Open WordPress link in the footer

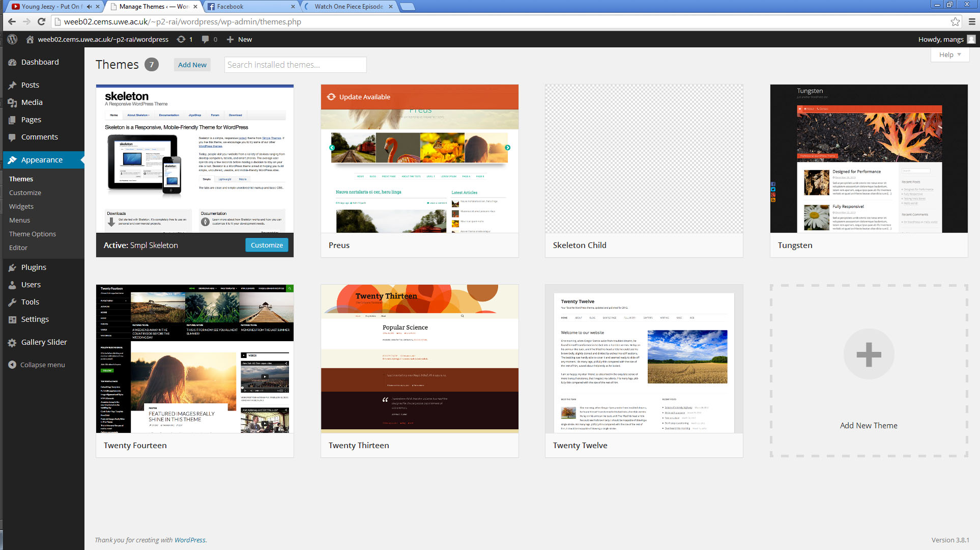point(190,539)
